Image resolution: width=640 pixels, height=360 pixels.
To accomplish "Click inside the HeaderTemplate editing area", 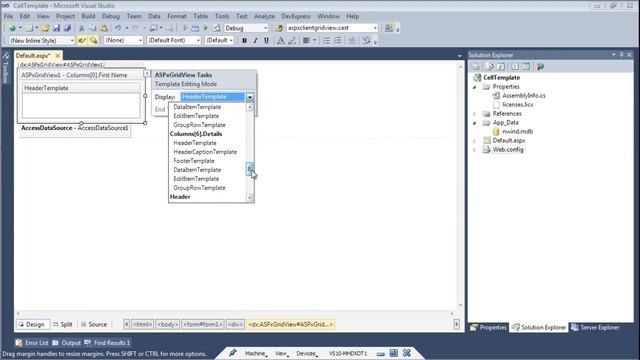I will pyautogui.click(x=81, y=105).
